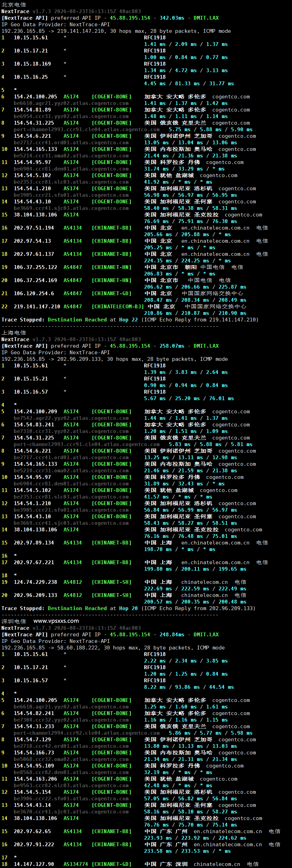Select hostname be7542.agr22.yyz02.atlas.cogentco.com

(71, 418)
